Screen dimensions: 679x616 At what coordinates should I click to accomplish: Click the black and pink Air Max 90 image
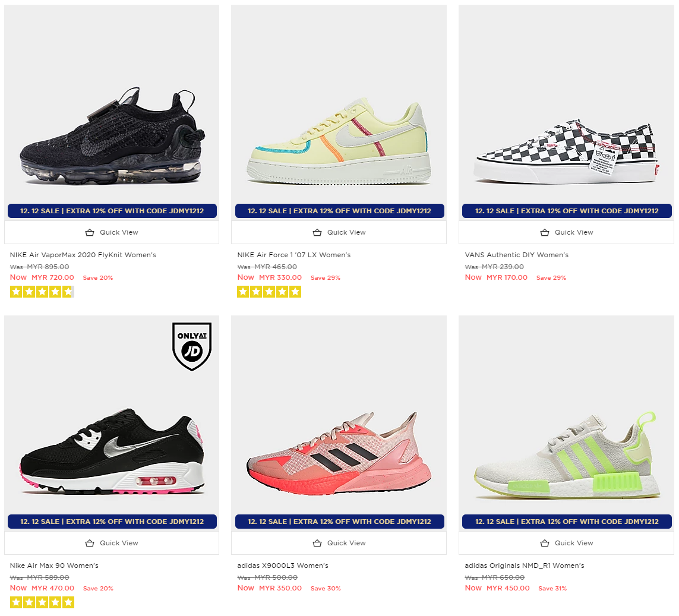[112, 451]
